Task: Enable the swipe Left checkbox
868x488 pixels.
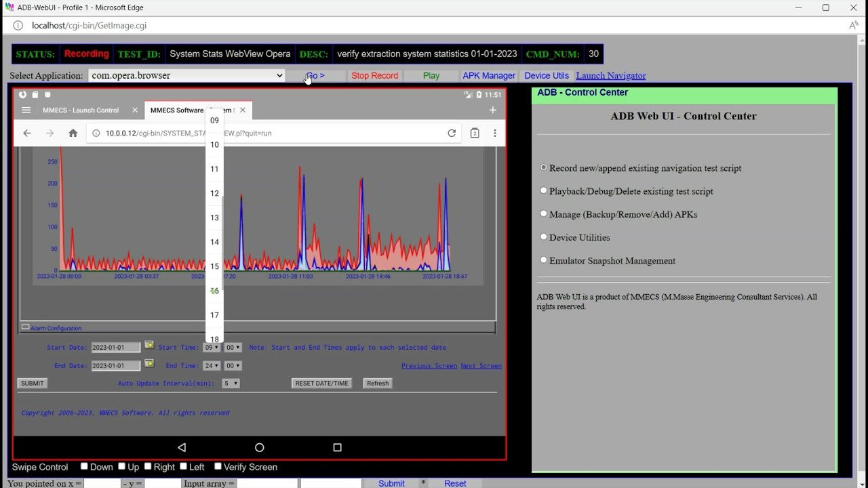Action: click(x=183, y=466)
